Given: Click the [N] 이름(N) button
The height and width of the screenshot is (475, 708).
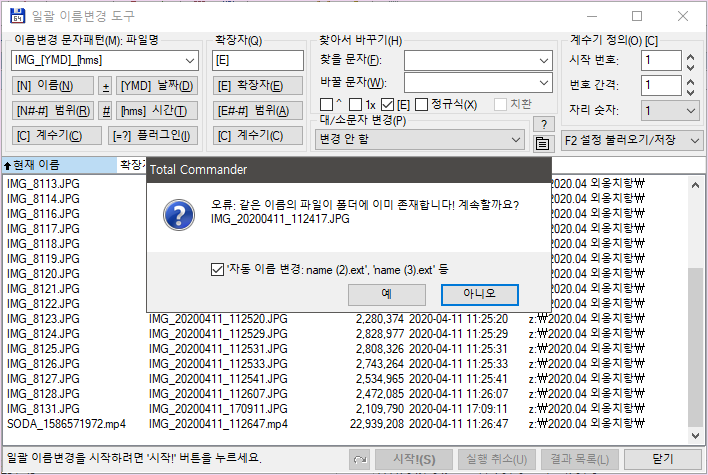Looking at the screenshot, I should coord(53,86).
